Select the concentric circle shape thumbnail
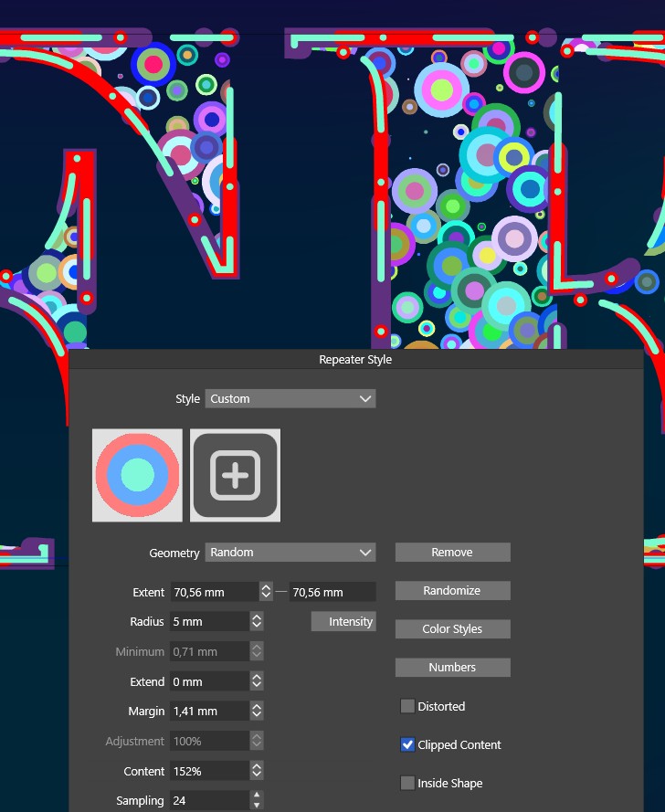 pyautogui.click(x=138, y=476)
